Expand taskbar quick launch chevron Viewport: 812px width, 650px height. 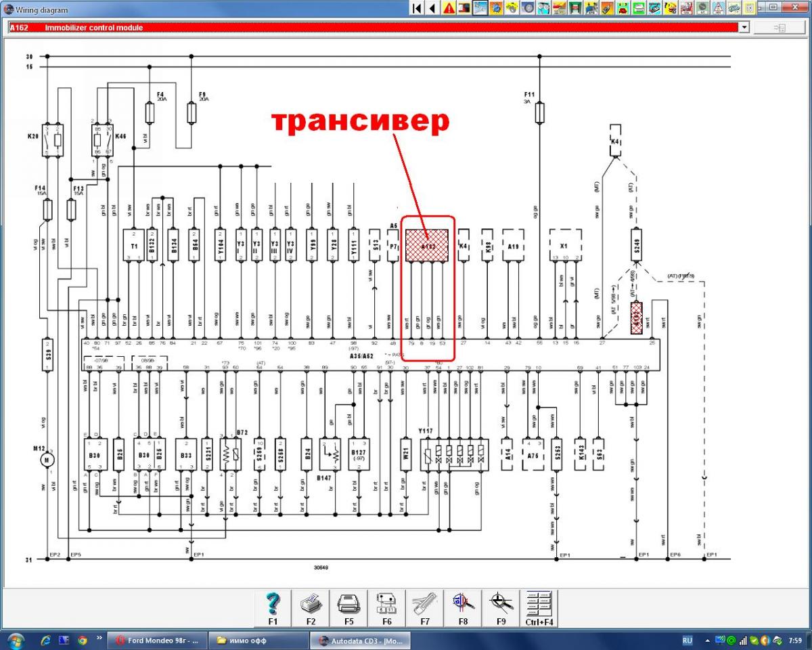pos(100,638)
